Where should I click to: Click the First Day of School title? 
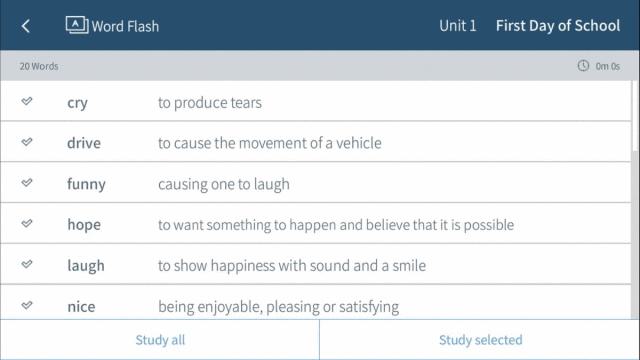pyautogui.click(x=558, y=26)
